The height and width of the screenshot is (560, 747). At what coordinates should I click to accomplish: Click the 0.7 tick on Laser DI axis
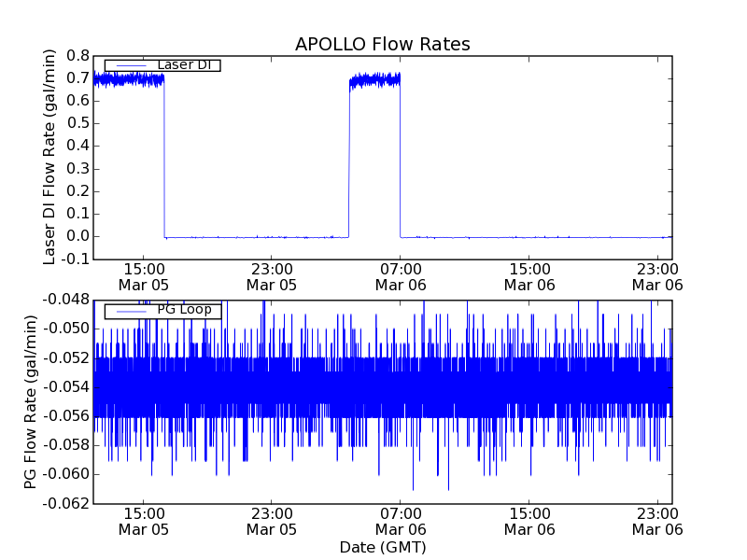point(78,78)
